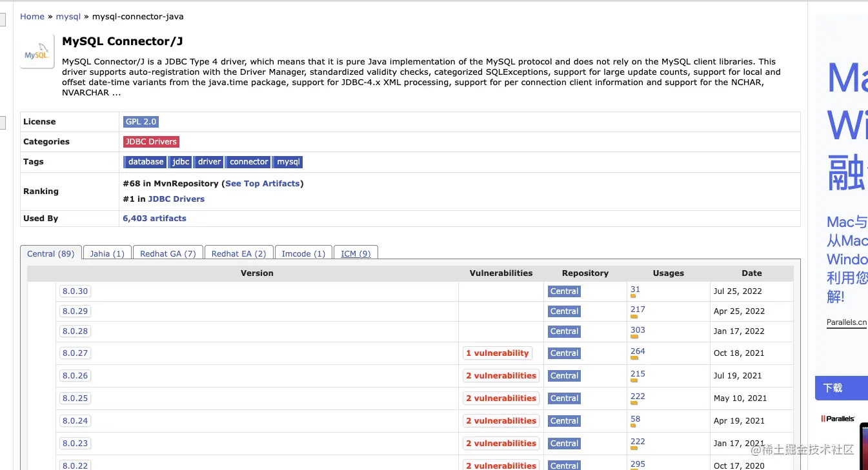
Task: Click the Central badge in the 8.0.24 row
Action: click(x=565, y=421)
